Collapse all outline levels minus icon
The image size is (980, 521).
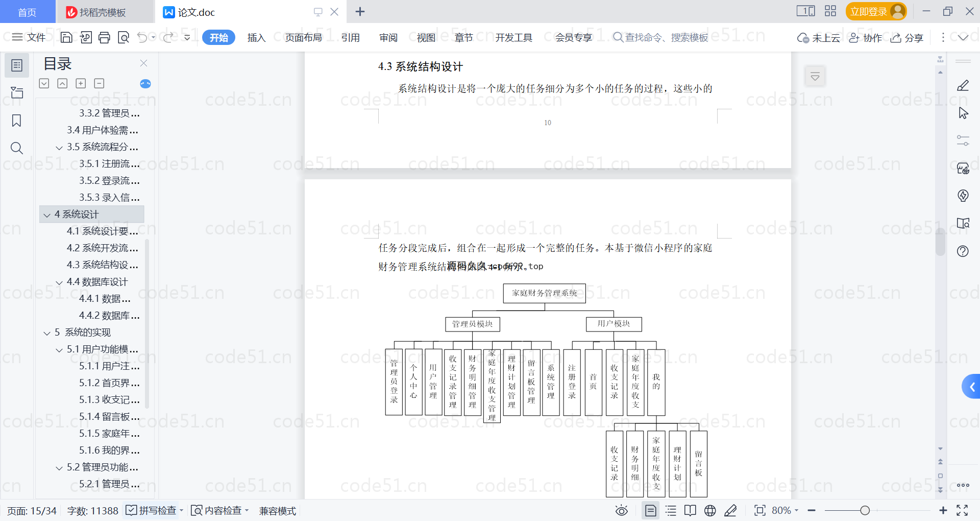(99, 83)
